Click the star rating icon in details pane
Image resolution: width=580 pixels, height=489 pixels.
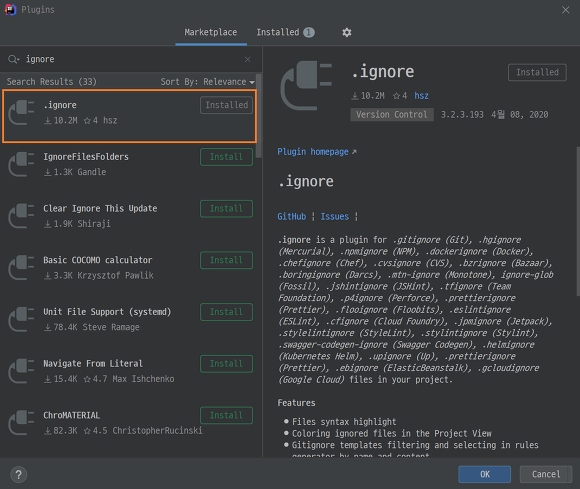[x=397, y=96]
